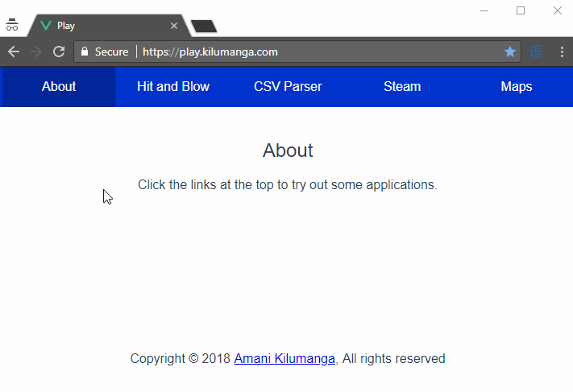573x392 pixels.
Task: Navigate to the Maps page
Action: pos(517,86)
